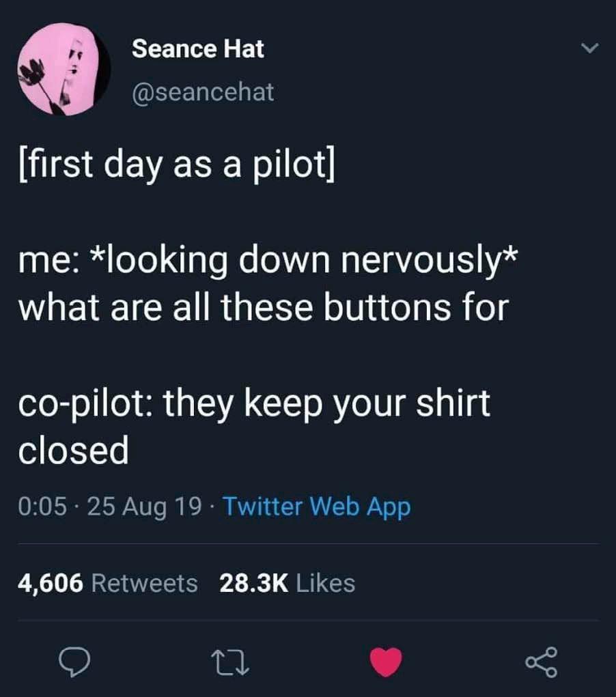Click the 'what are all these buttons for' line

click(264, 308)
